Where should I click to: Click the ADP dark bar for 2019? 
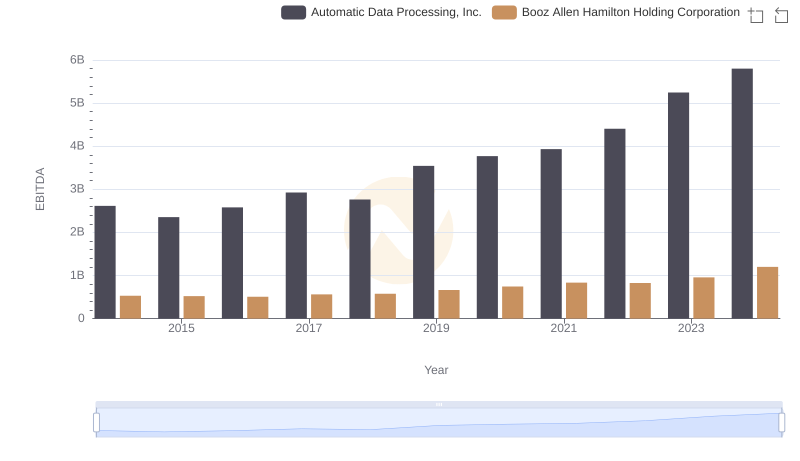(x=423, y=242)
